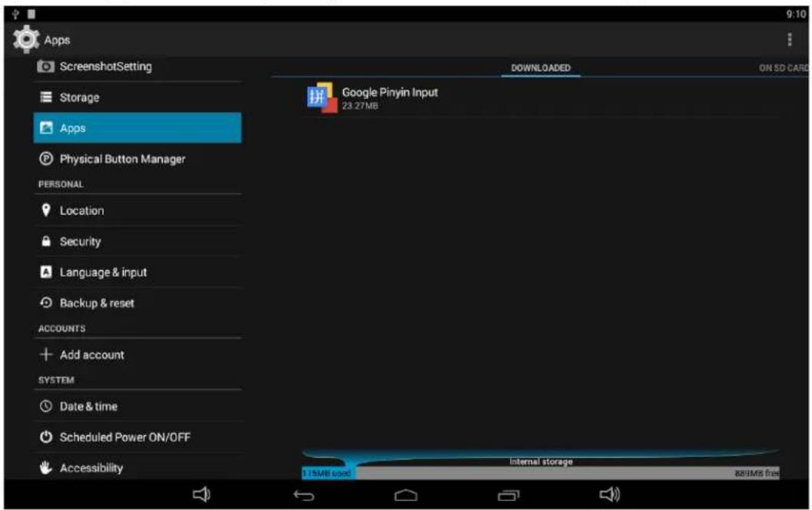Click the Internal storage usage bar
Screen dimensions: 812x510
[541, 472]
